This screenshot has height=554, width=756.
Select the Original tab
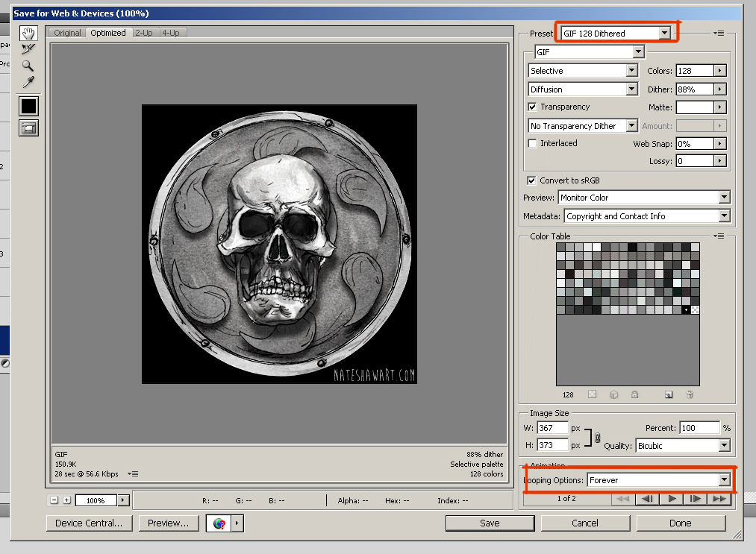coord(67,32)
